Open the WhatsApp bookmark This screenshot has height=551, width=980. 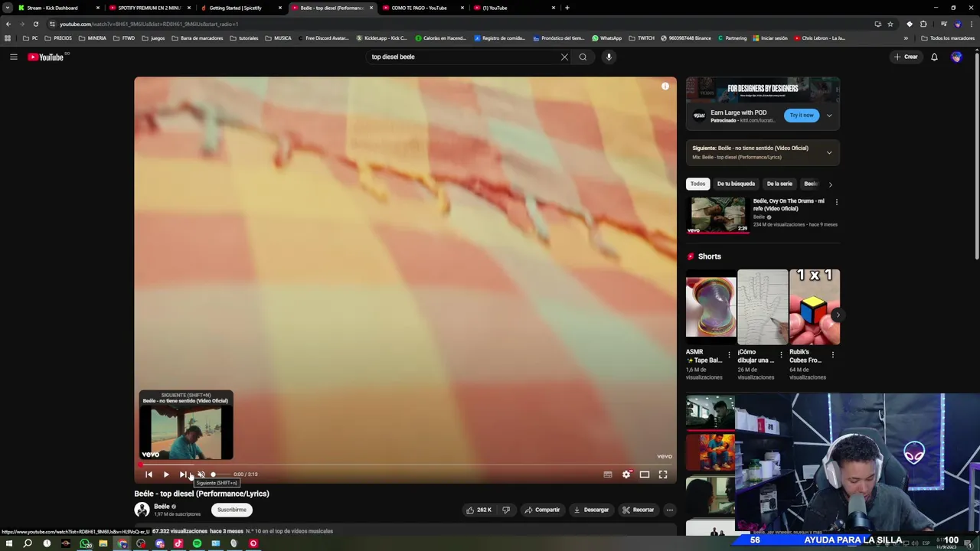tap(606, 38)
